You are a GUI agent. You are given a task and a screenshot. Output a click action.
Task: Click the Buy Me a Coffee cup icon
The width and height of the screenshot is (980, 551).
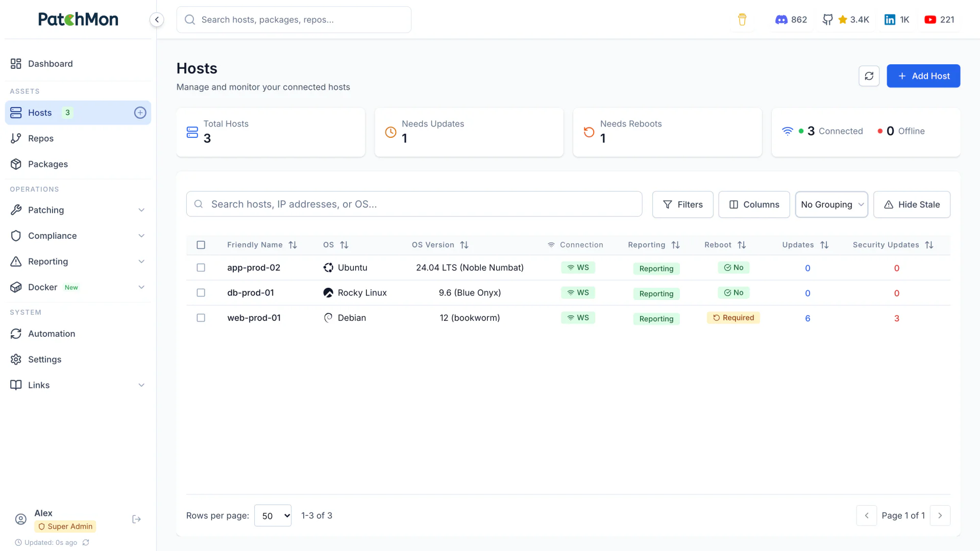coord(742,19)
